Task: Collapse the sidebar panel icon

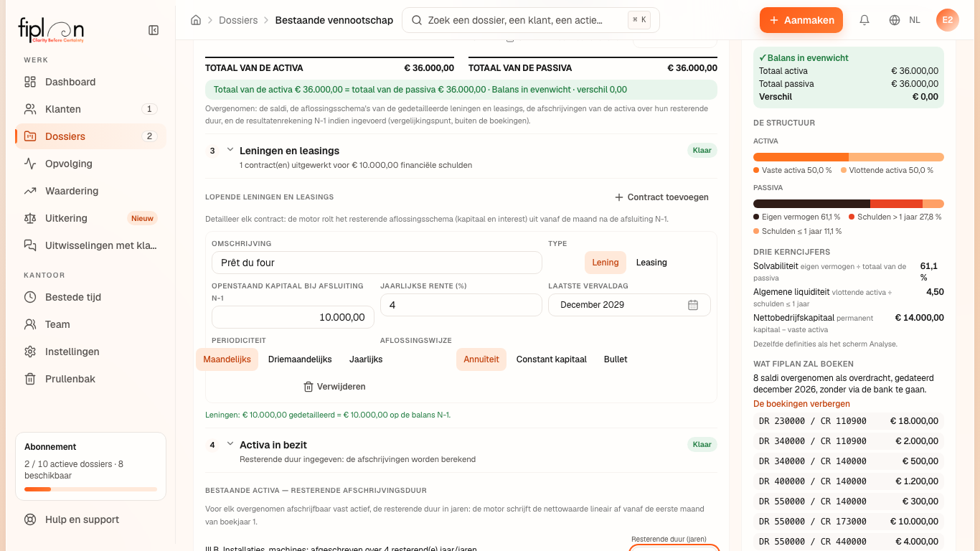Action: pos(154,30)
